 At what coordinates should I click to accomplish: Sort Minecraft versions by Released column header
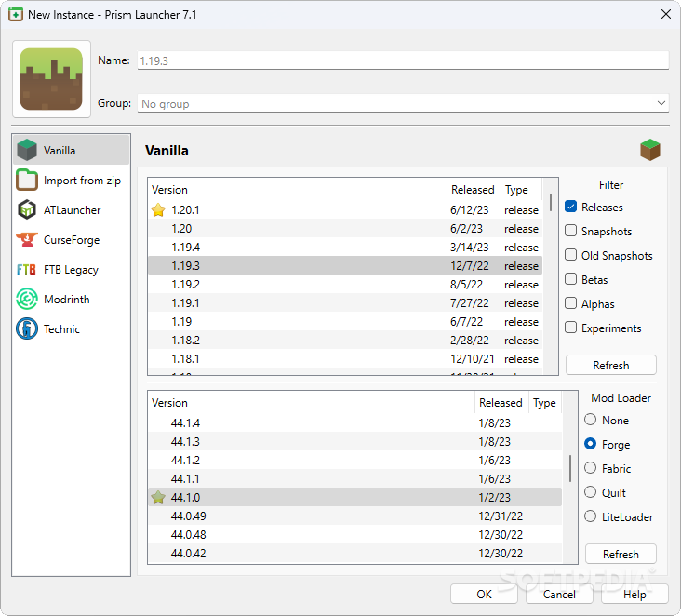pos(474,190)
